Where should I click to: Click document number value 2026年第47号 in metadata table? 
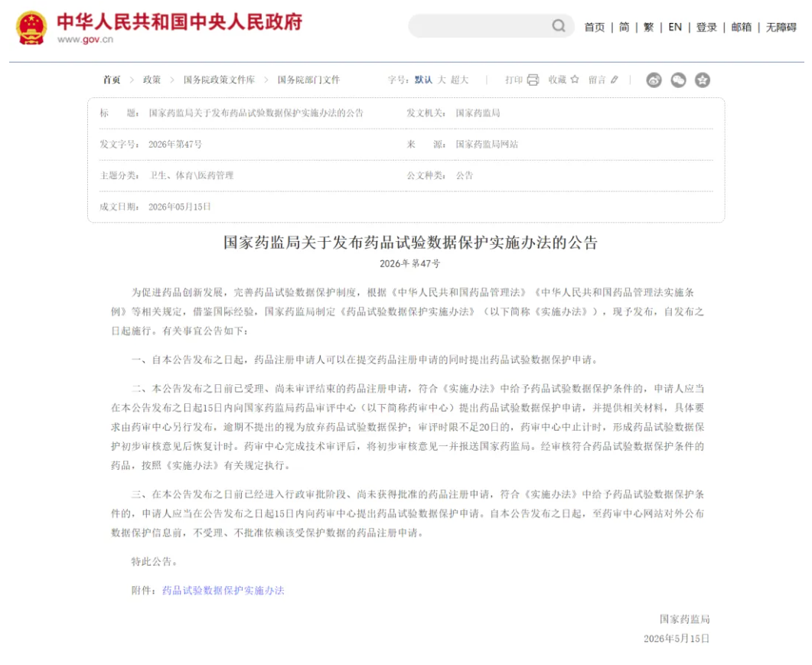pos(175,144)
